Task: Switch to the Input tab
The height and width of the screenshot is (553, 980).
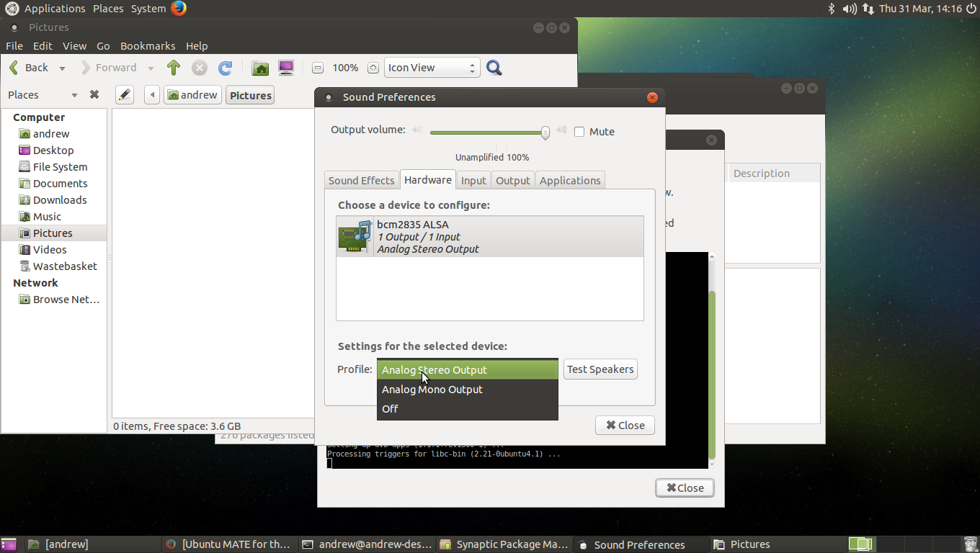Action: tap(473, 180)
